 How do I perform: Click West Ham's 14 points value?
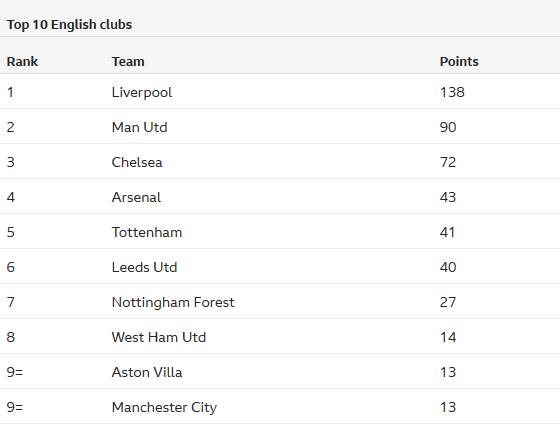coord(448,337)
